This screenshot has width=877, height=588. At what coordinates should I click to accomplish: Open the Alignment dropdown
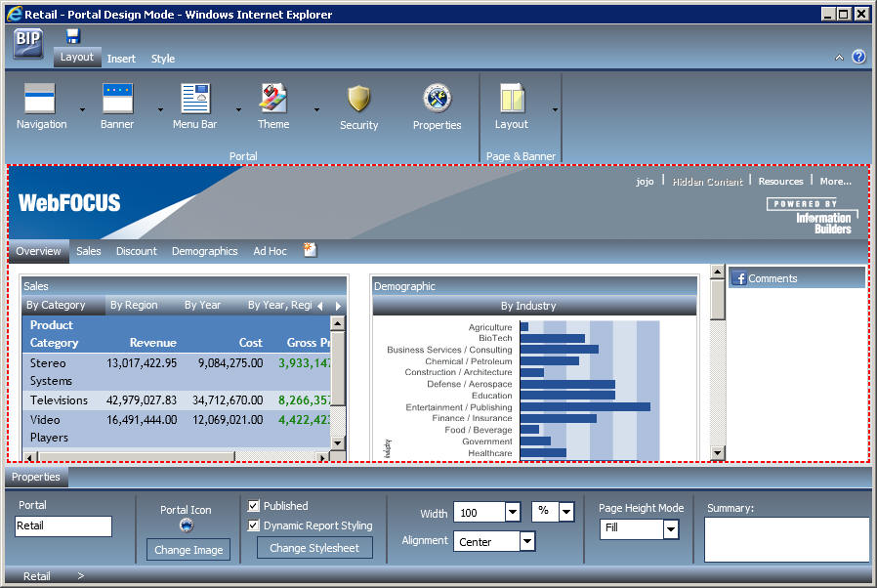click(x=526, y=541)
